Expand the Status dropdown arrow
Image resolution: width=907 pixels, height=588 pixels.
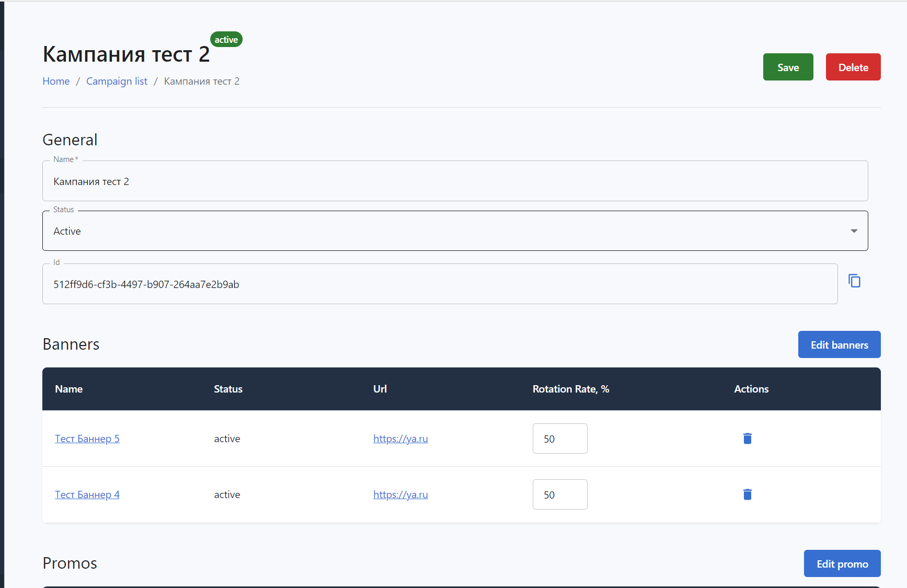(854, 231)
